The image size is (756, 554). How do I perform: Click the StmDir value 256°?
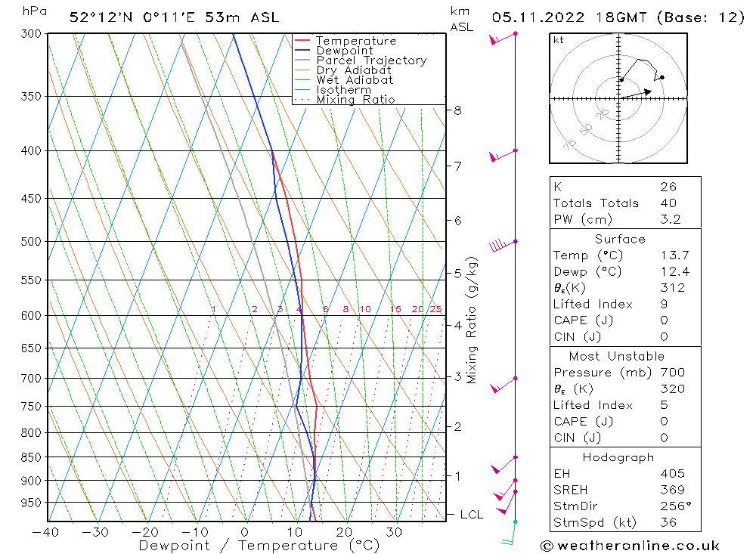[x=675, y=506]
